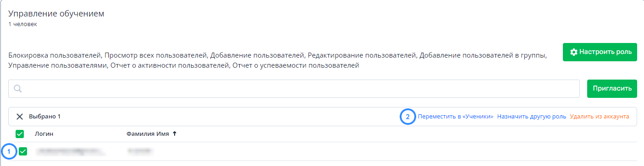Click the numbered circle marker 2
Viewport: 644px width, 166px height.
click(408, 117)
